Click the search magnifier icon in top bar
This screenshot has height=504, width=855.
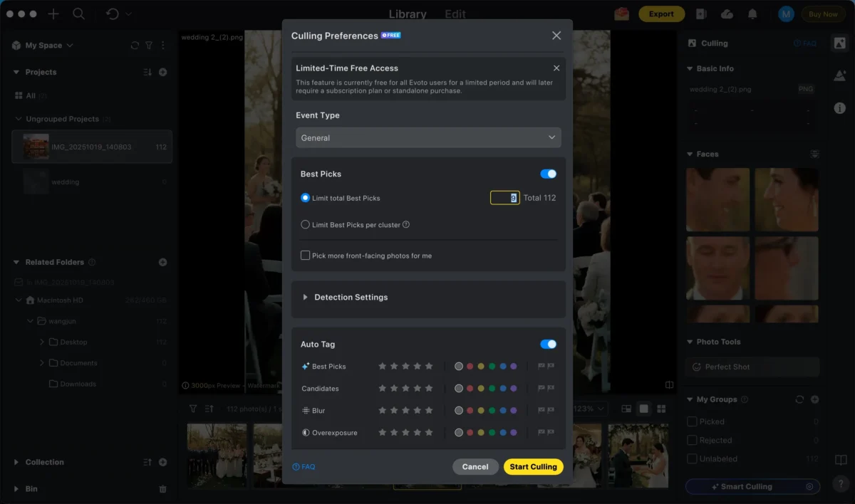click(x=78, y=14)
